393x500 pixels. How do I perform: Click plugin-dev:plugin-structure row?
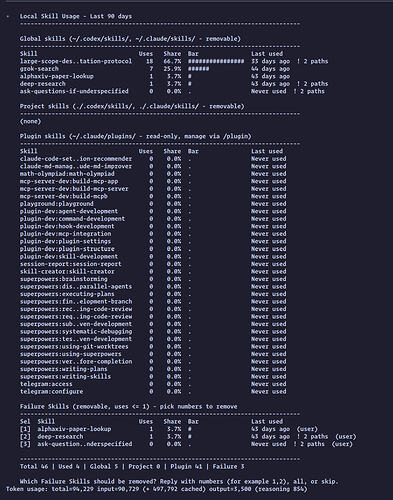153,249
